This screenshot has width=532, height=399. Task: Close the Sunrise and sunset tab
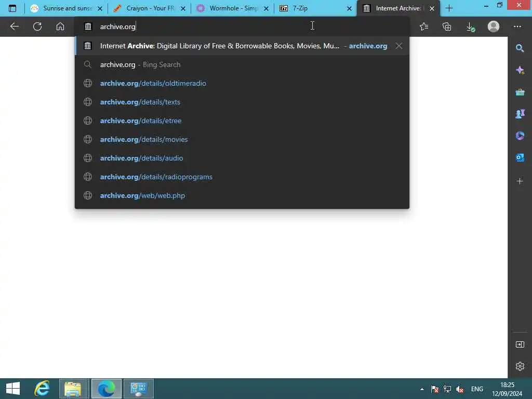click(x=100, y=8)
